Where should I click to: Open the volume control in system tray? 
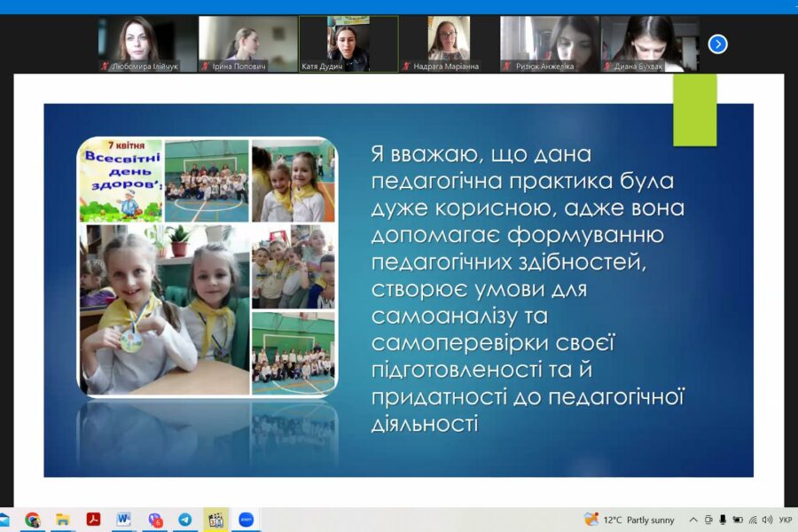767,520
